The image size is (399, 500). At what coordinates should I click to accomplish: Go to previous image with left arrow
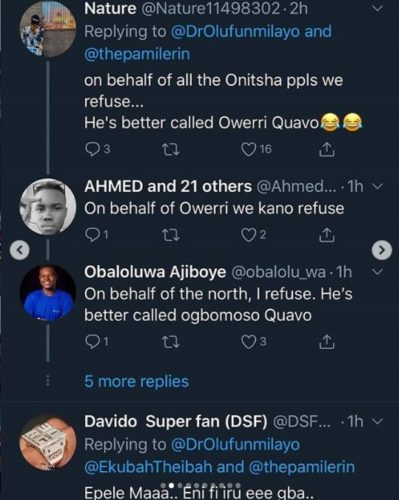[20, 249]
